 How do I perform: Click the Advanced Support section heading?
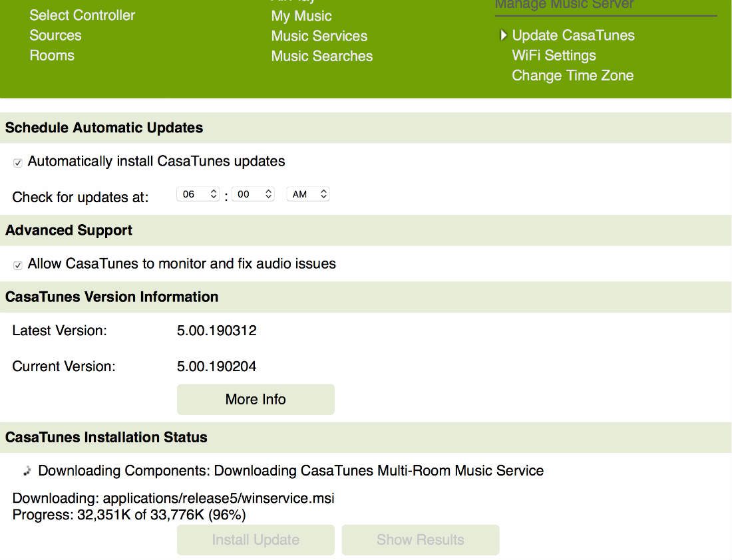click(69, 231)
